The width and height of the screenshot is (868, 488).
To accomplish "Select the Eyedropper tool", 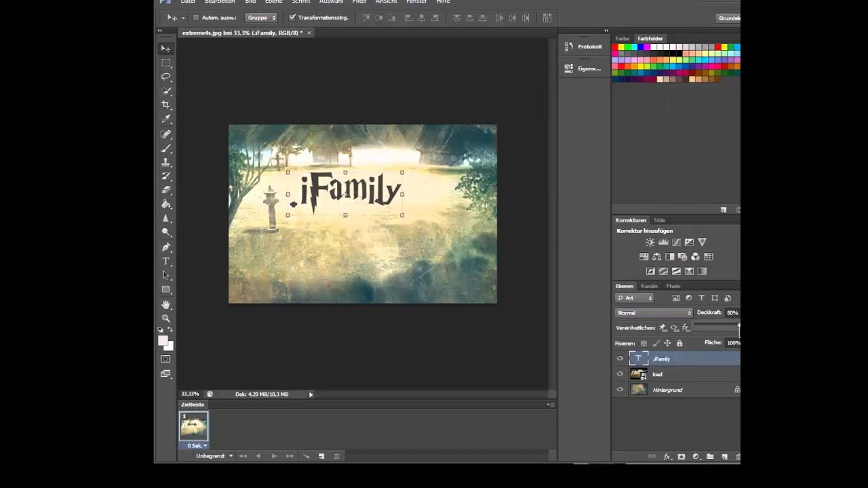I will [166, 119].
